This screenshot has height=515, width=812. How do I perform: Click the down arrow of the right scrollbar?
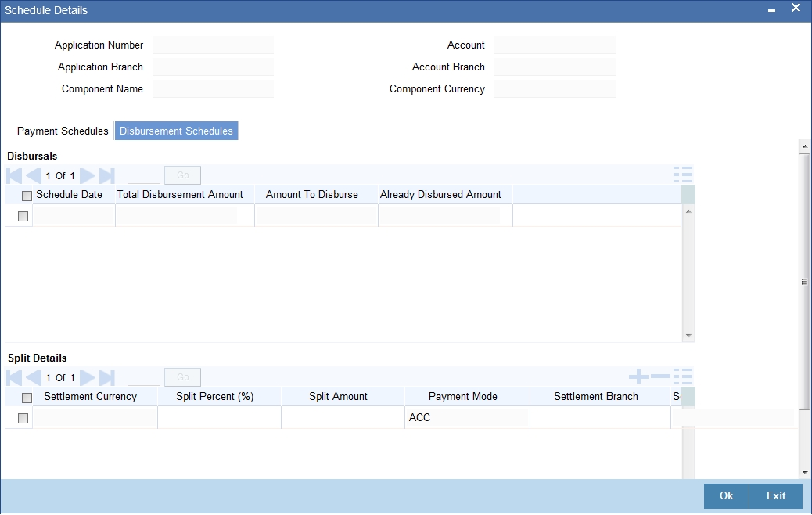tap(804, 472)
